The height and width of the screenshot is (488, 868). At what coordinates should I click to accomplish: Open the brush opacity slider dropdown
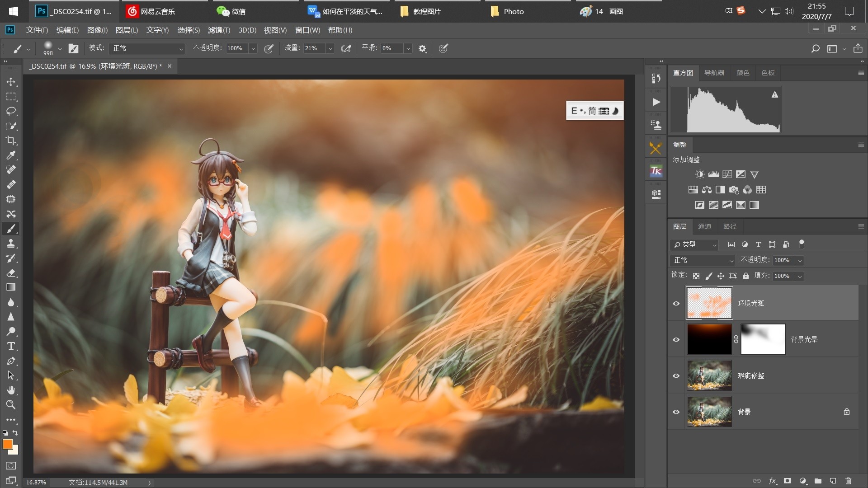(253, 48)
